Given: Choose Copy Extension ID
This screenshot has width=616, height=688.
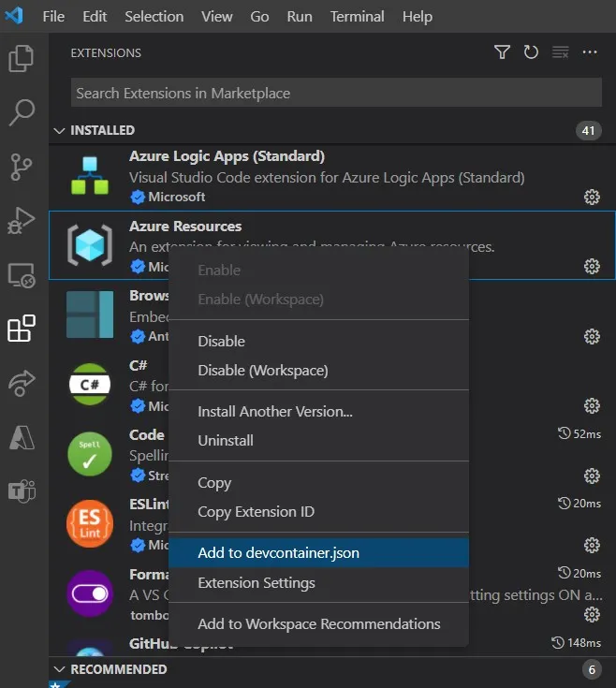Looking at the screenshot, I should point(318,512).
